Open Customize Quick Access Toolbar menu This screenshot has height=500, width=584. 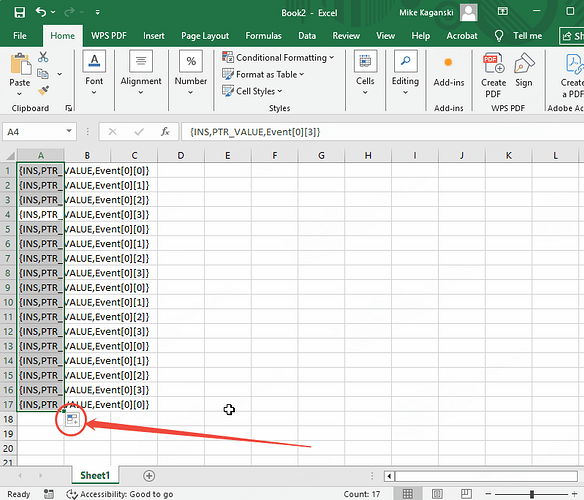pyautogui.click(x=98, y=12)
